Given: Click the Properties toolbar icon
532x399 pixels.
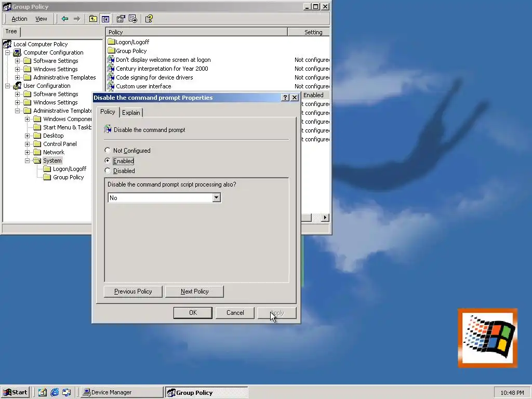Looking at the screenshot, I should coord(121,19).
